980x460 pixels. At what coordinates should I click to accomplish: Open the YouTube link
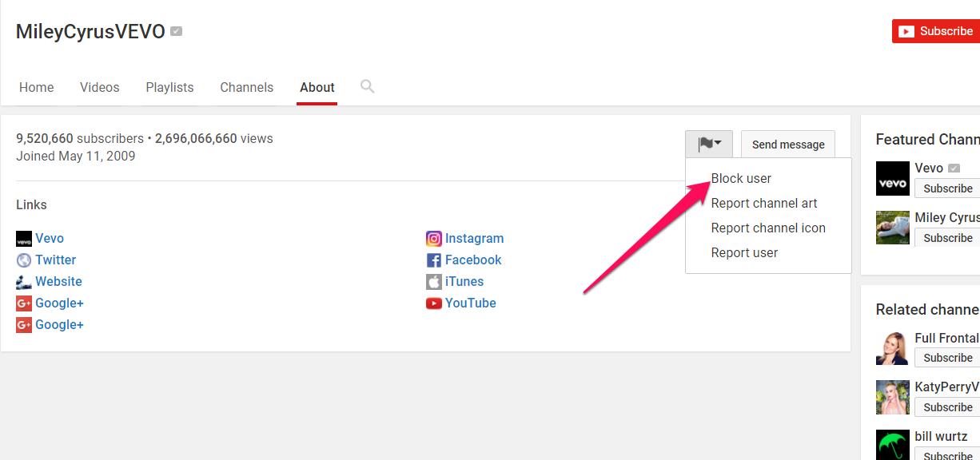(x=471, y=303)
